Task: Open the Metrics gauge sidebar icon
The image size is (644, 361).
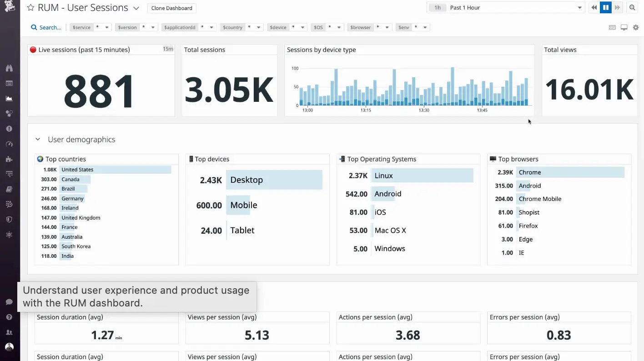Action: point(9,144)
